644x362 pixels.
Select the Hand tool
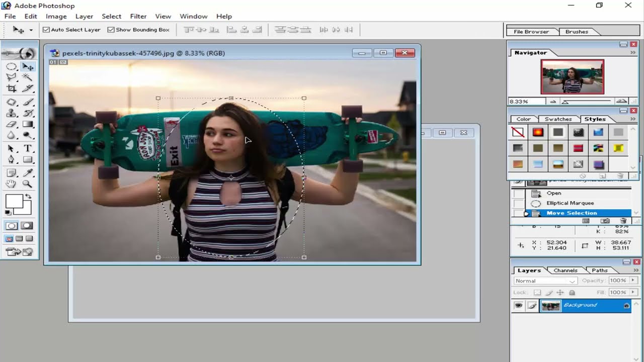pyautogui.click(x=11, y=184)
